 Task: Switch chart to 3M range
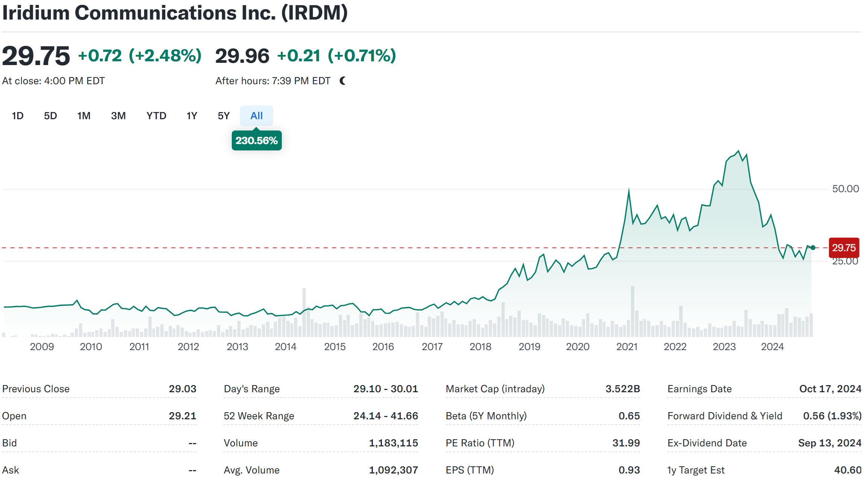pos(118,116)
